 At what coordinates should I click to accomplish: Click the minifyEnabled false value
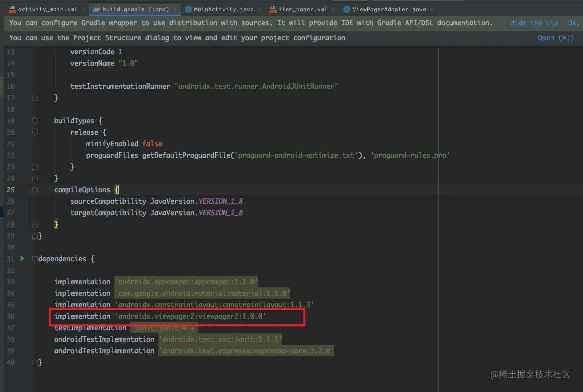coord(152,144)
